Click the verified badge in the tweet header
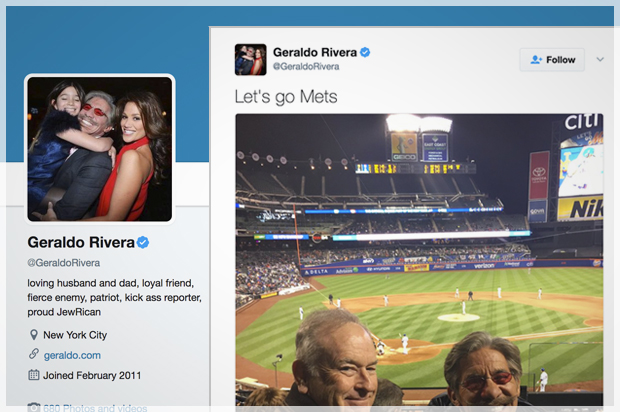 pos(365,52)
